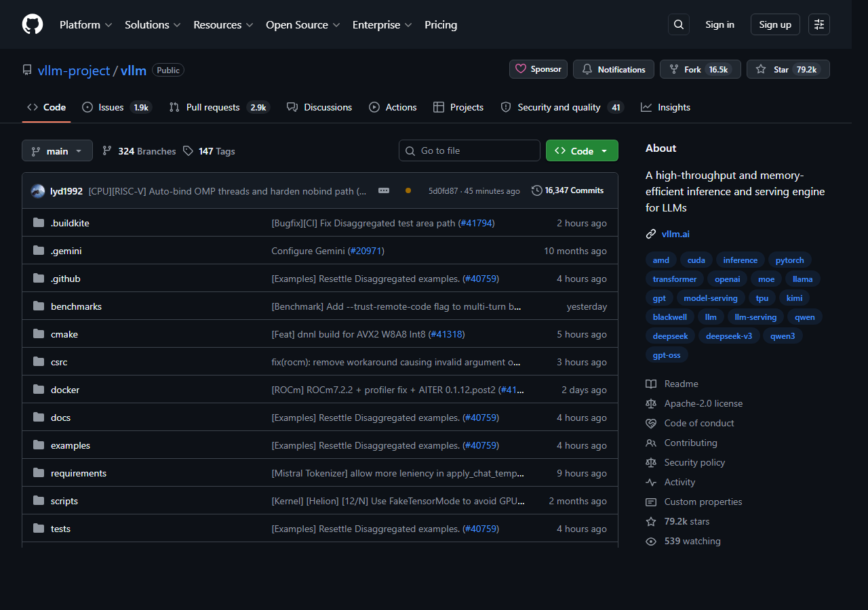The width and height of the screenshot is (868, 610).
Task: Click the Pricing link in header
Action: pyautogui.click(x=441, y=24)
